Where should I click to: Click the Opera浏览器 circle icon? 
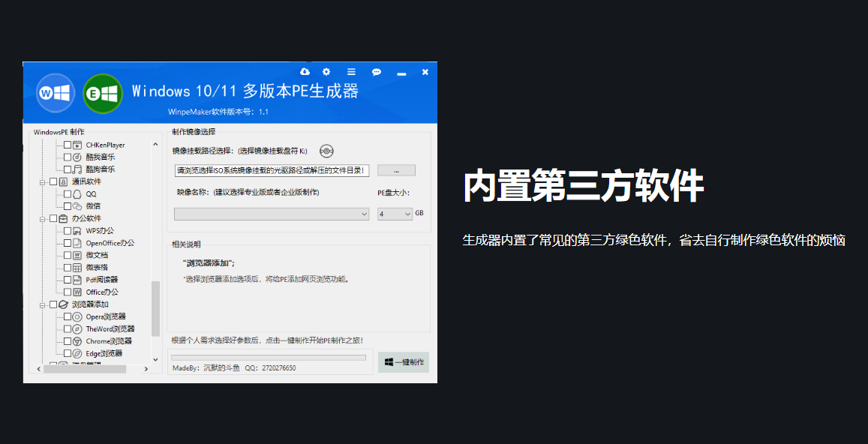pos(77,316)
